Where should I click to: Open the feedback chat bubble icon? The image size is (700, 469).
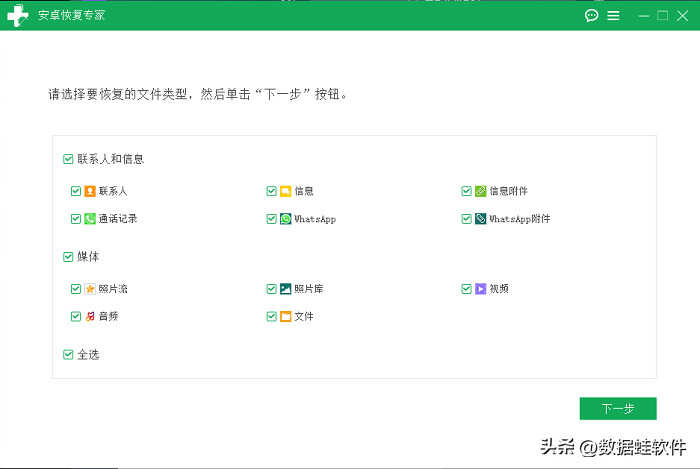591,16
